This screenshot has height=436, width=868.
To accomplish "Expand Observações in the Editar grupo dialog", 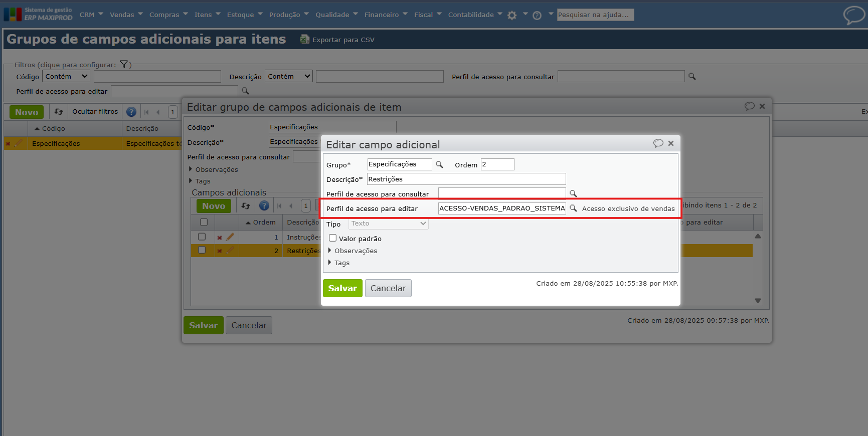I will (x=214, y=169).
